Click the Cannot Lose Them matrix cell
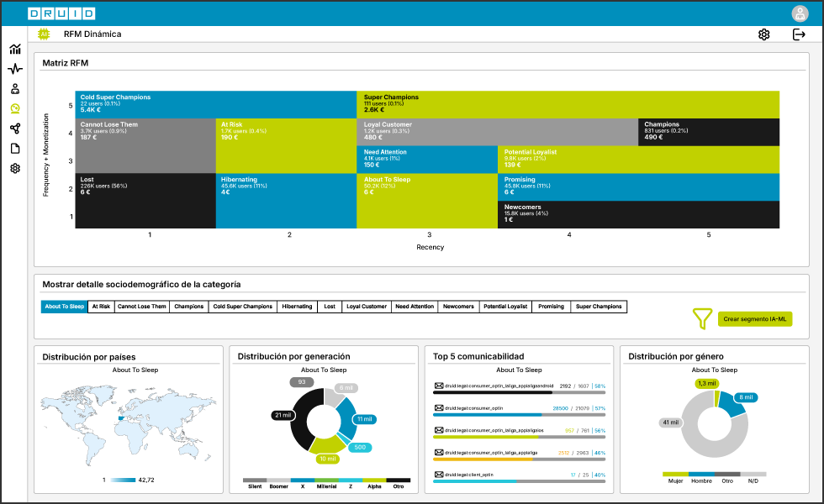 (x=145, y=145)
